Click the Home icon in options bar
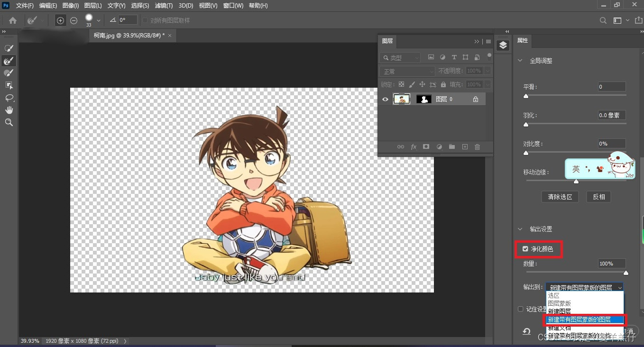644x347 pixels. 13,20
